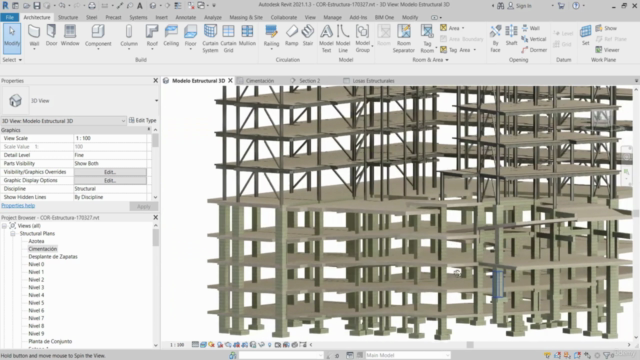Close the Modelo Estructural 3D view tab

pos(230,81)
